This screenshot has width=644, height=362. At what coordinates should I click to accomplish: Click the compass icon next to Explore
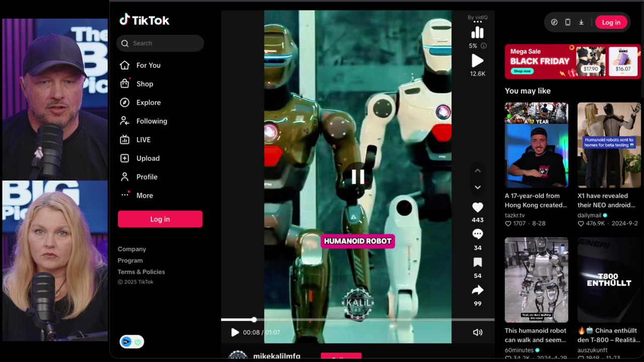pos(125,103)
